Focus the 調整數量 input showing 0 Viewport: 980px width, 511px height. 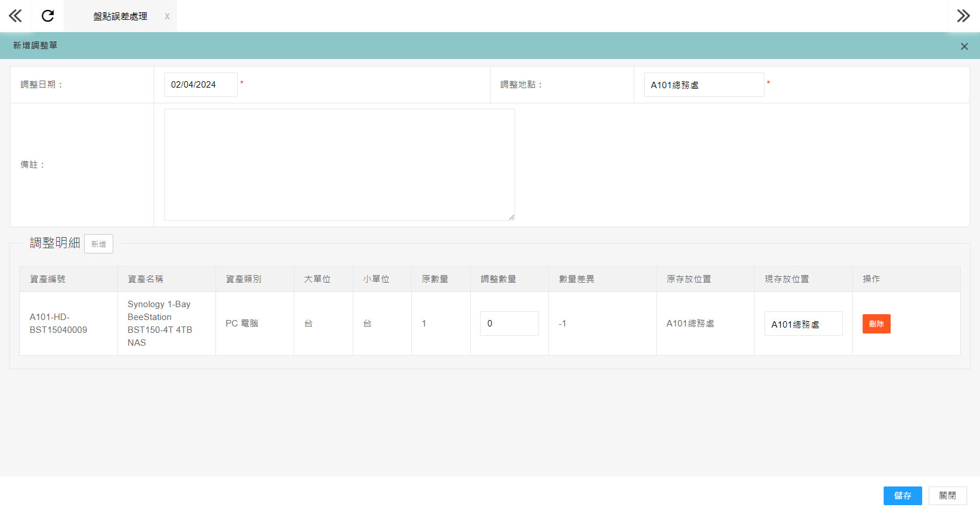coord(509,324)
